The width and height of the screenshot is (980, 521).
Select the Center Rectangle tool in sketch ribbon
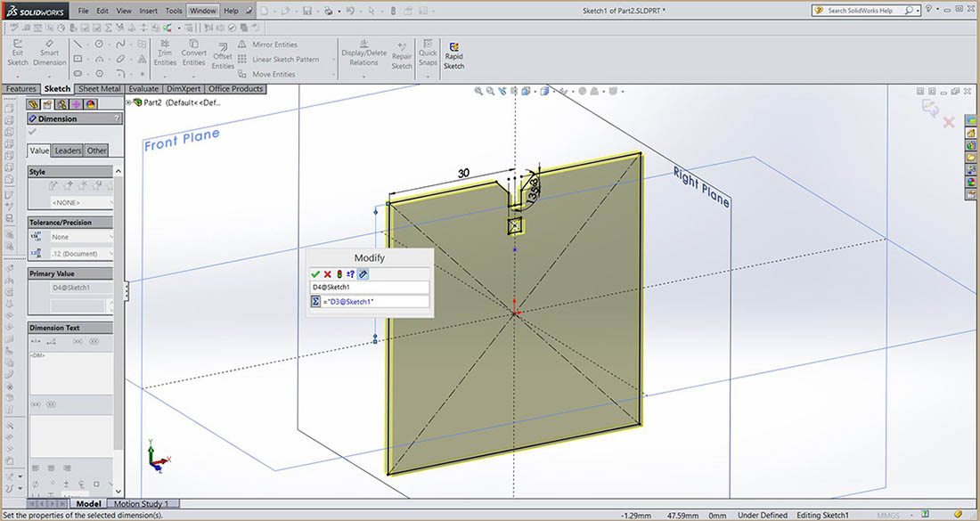(78, 59)
